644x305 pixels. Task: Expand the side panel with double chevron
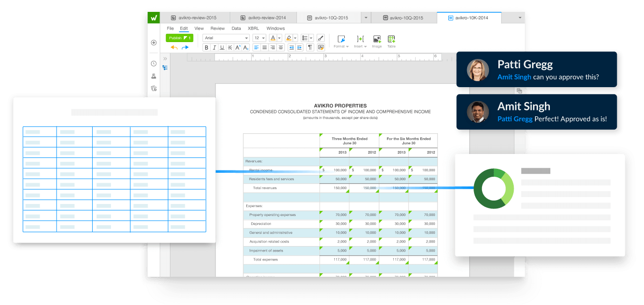click(165, 58)
